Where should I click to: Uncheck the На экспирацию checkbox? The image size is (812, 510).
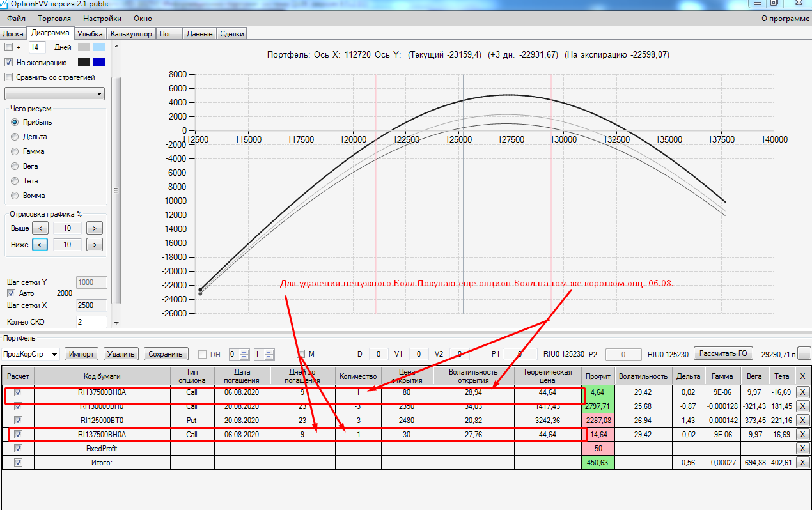pyautogui.click(x=8, y=63)
